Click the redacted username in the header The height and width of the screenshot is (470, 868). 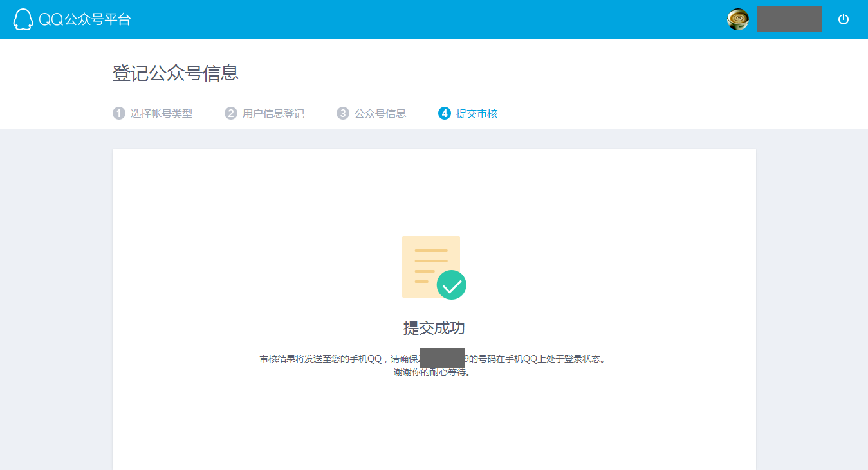coord(790,19)
